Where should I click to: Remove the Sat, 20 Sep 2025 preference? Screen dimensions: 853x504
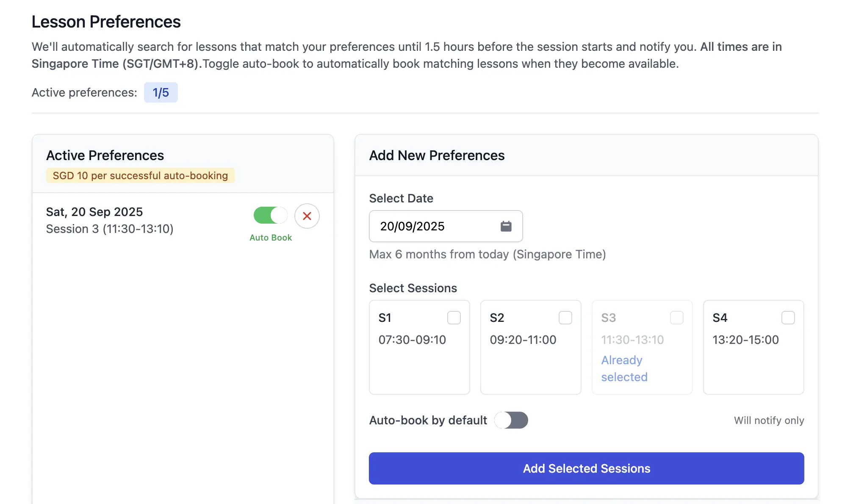[307, 216]
